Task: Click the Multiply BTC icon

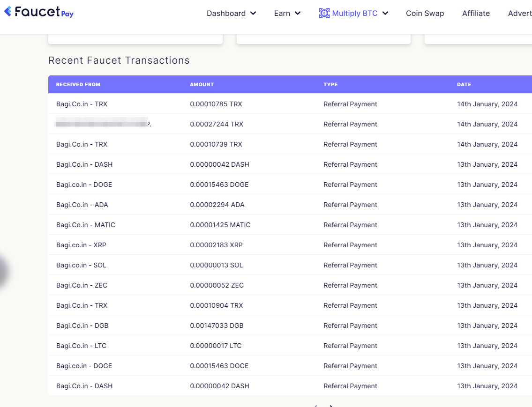Action: click(x=324, y=13)
